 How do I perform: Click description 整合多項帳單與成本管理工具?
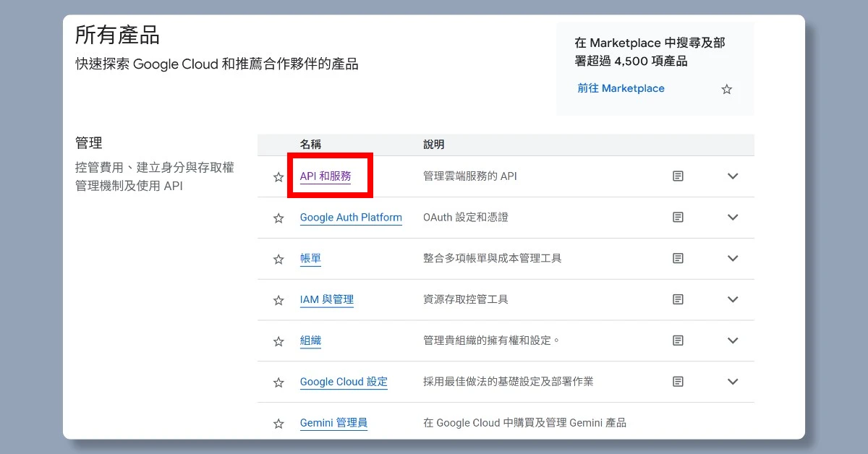pyautogui.click(x=493, y=258)
